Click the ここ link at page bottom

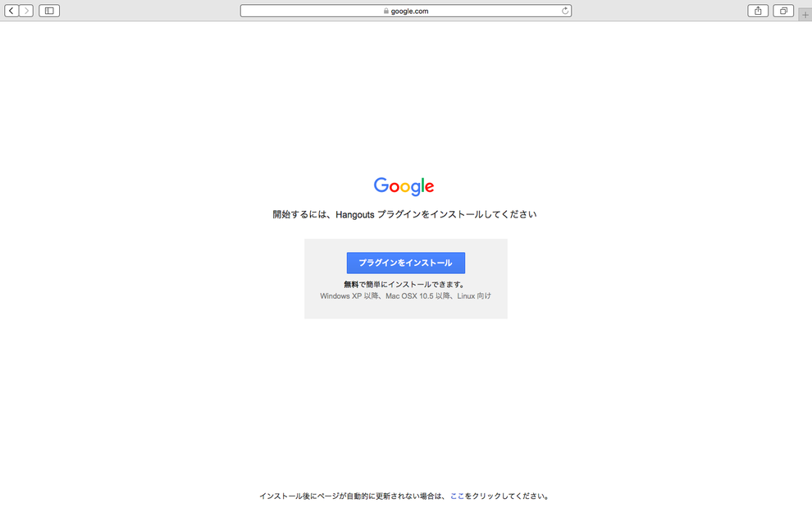pyautogui.click(x=457, y=496)
